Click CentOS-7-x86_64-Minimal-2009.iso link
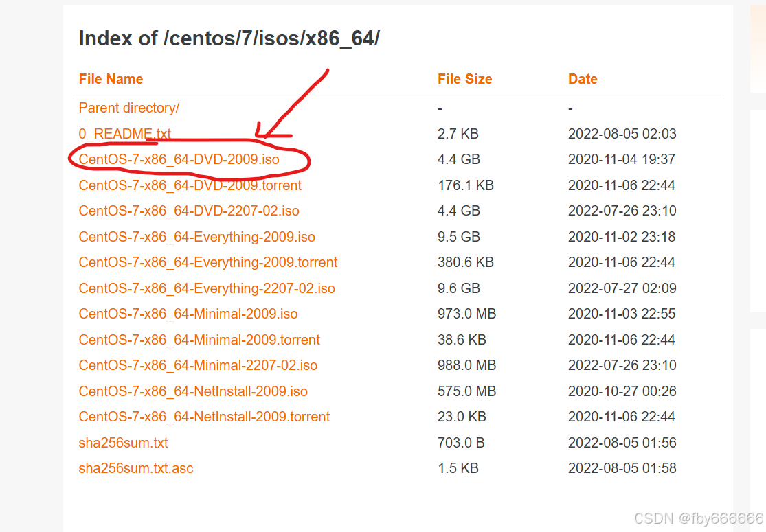 pyautogui.click(x=188, y=314)
